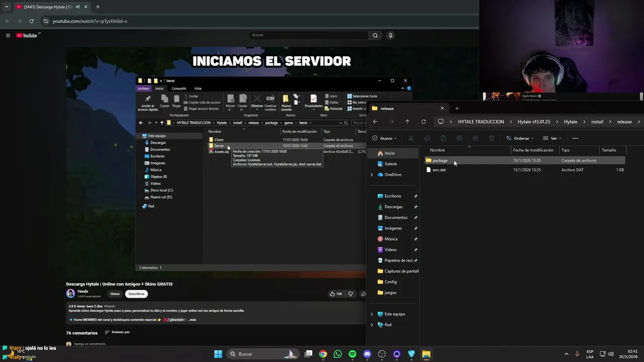Start YouTube voice search with microphone
This screenshot has width=644, height=362.
coord(390,35)
